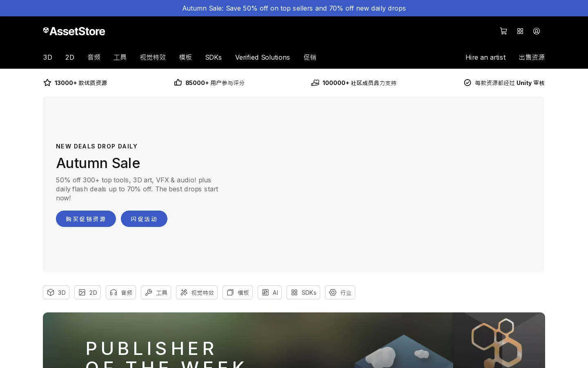Go to the AssetStore logo home
The width and height of the screenshot is (588, 368).
(x=74, y=31)
